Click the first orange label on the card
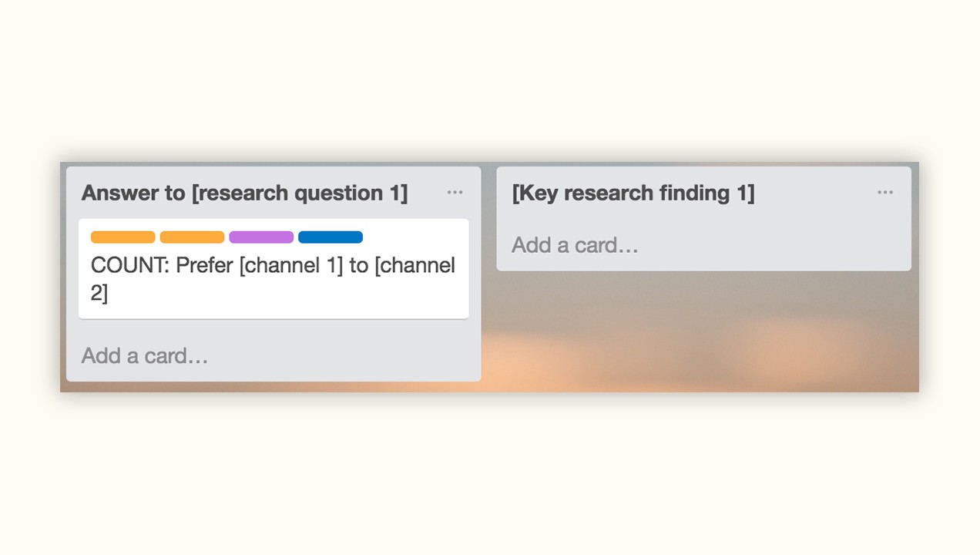 point(123,237)
